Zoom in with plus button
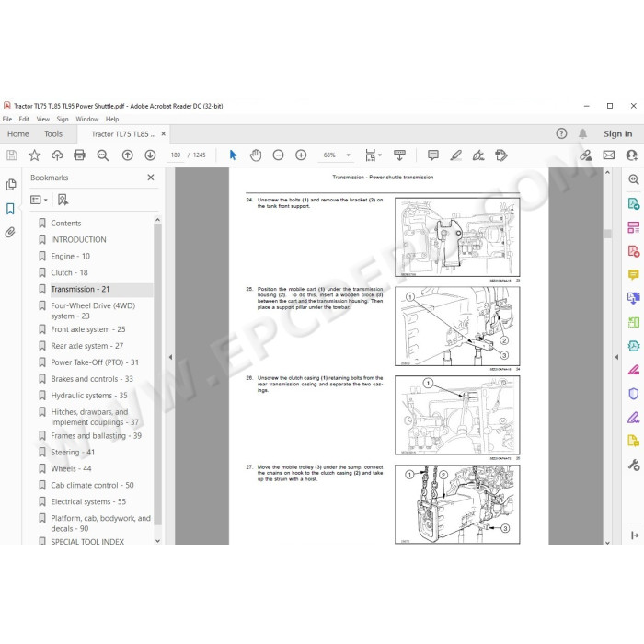Image resolution: width=644 pixels, height=644 pixels. point(301,155)
